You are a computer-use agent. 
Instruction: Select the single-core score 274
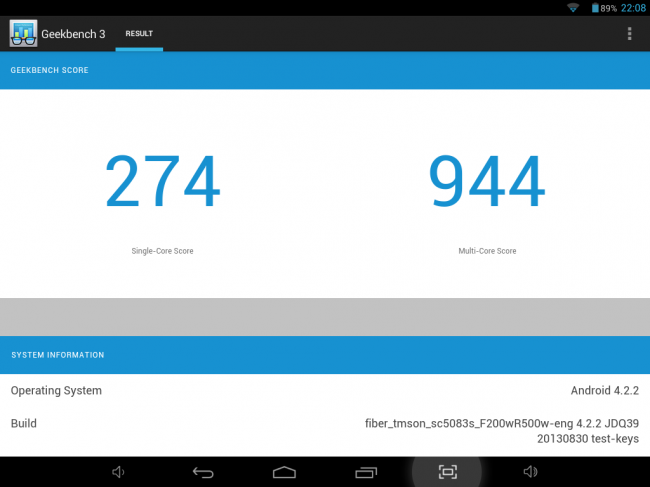[x=162, y=183]
